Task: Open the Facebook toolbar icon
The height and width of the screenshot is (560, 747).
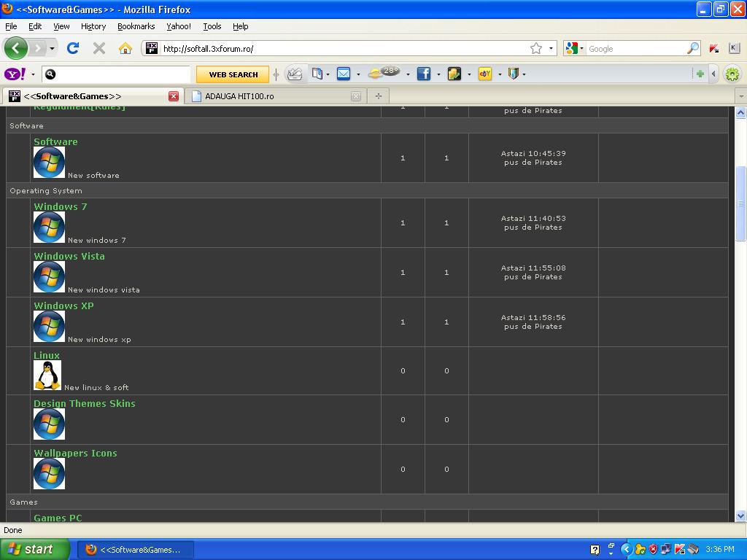Action: pyautogui.click(x=424, y=74)
